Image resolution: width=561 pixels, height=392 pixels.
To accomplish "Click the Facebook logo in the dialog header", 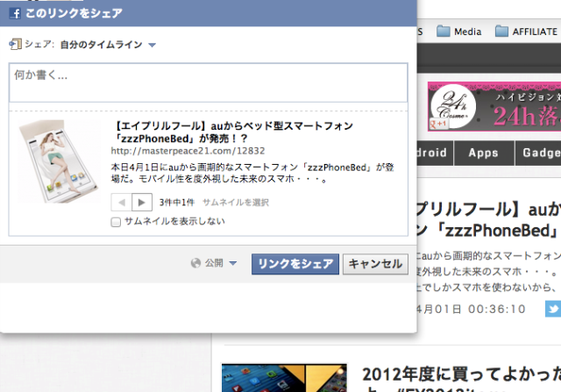I will coord(15,13).
